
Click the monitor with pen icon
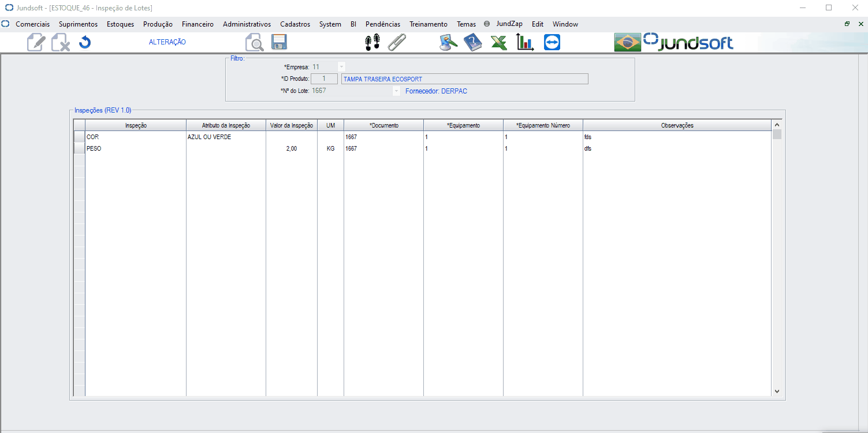click(x=449, y=43)
